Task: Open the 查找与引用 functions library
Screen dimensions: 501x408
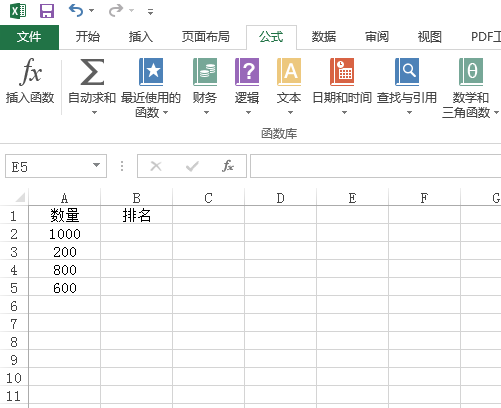Action: point(407,72)
